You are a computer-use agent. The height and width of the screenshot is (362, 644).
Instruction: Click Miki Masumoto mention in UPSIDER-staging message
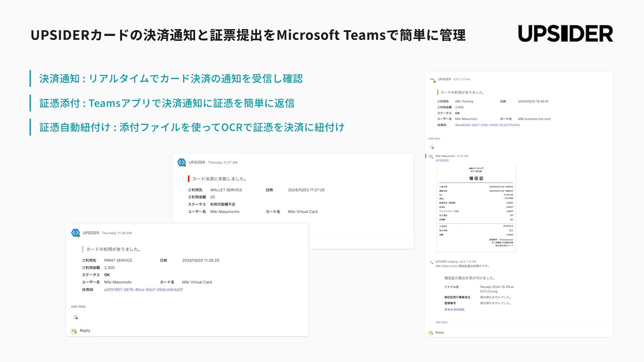point(446,266)
